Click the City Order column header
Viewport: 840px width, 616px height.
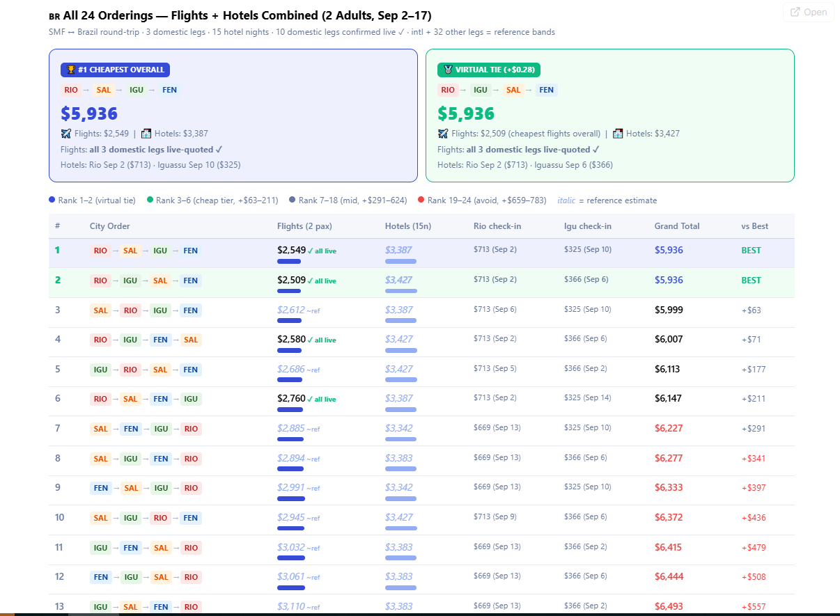(x=110, y=226)
